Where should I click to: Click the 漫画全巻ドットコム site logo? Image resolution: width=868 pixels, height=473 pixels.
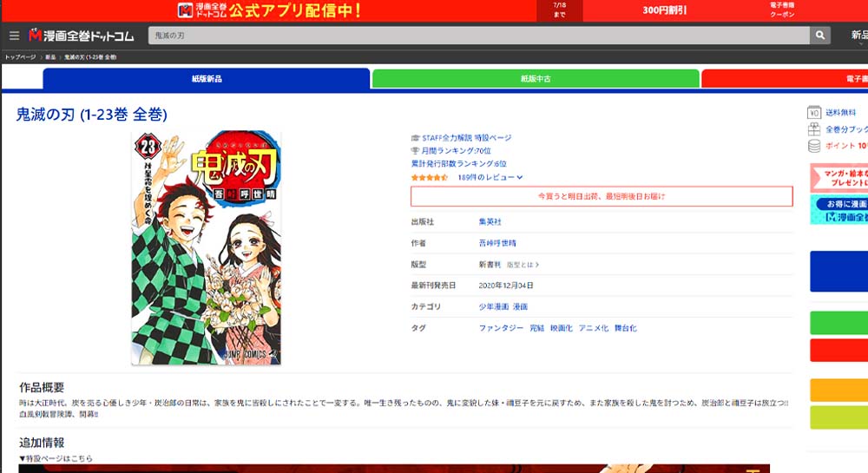(x=82, y=36)
